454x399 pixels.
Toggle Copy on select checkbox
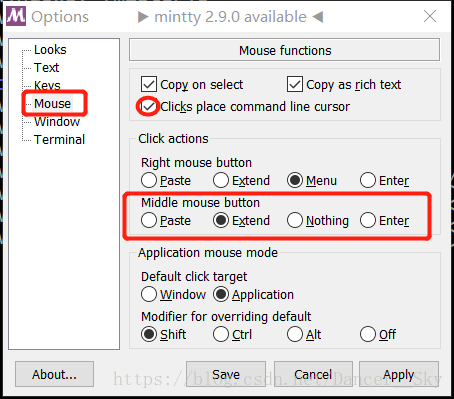[149, 84]
